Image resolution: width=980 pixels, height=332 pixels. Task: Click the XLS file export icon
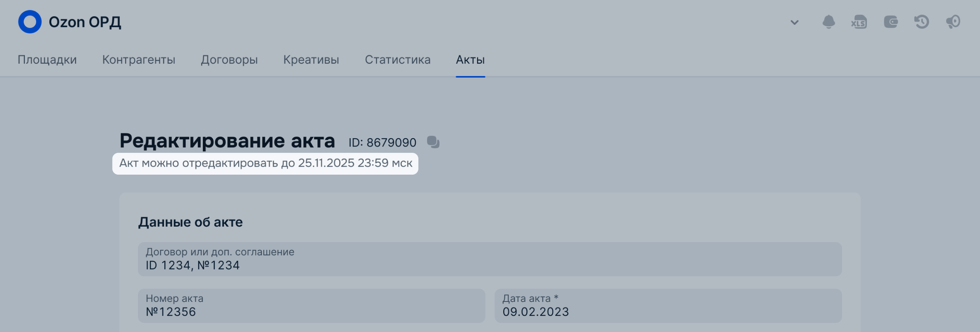coord(859,22)
